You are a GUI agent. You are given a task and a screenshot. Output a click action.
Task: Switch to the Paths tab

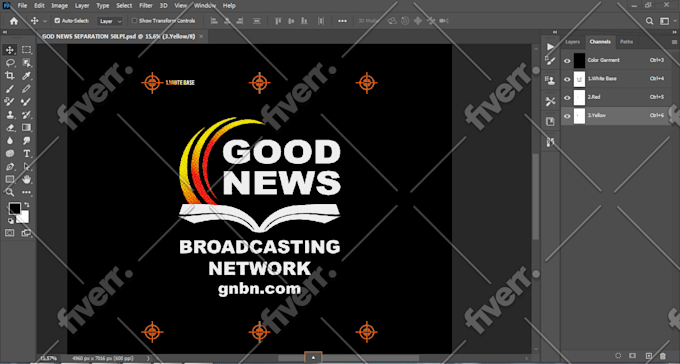tap(626, 42)
